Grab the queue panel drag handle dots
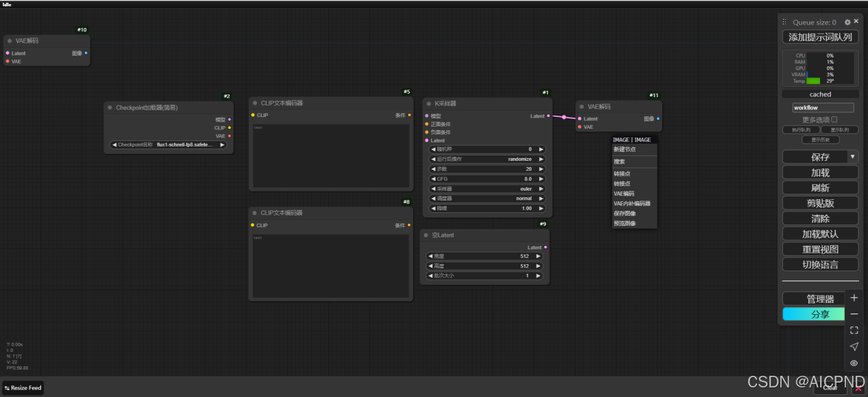 tap(784, 23)
